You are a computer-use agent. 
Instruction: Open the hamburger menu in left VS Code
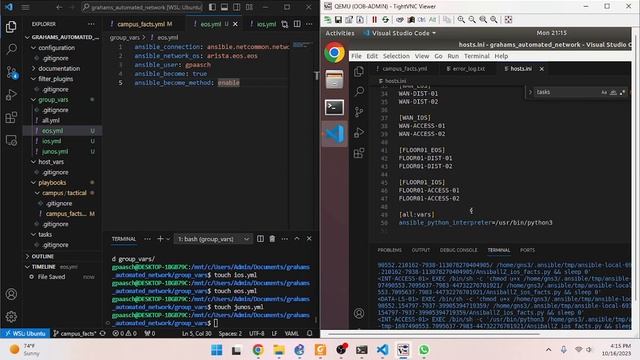coord(25,7)
